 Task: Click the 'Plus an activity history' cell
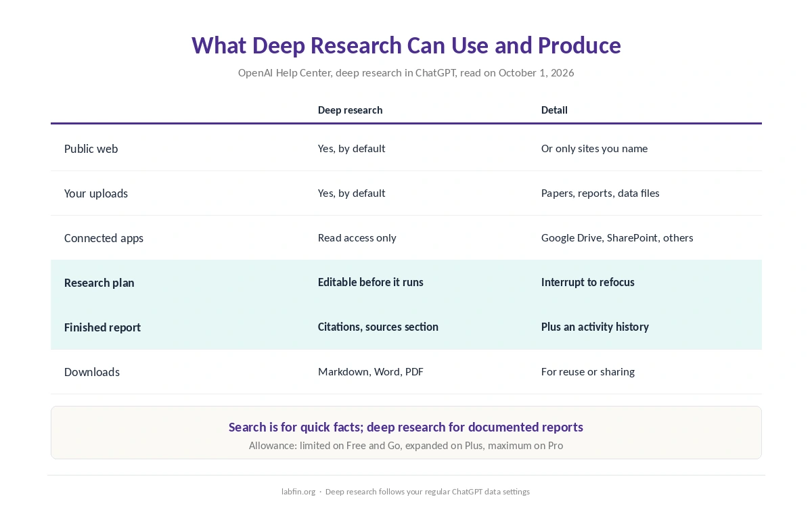click(595, 327)
